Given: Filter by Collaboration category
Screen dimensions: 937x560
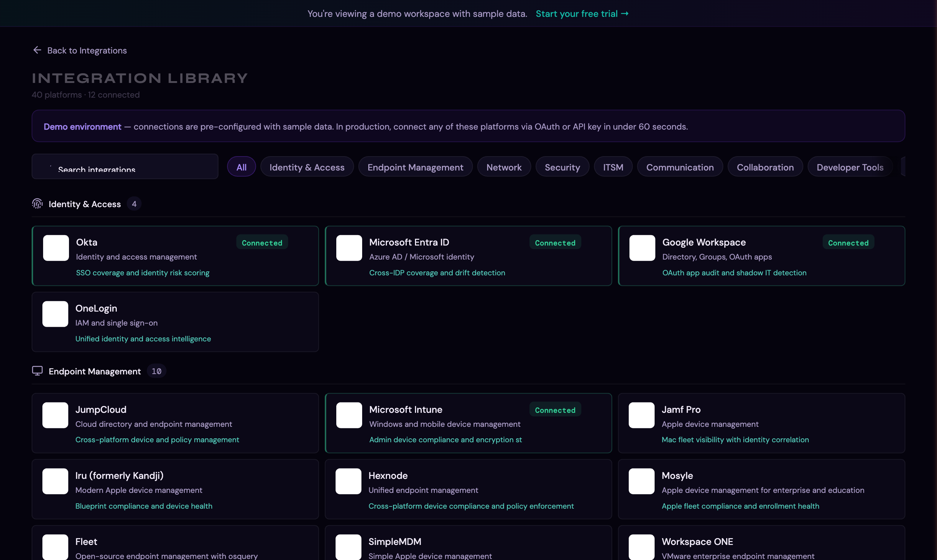Looking at the screenshot, I should coord(765,167).
